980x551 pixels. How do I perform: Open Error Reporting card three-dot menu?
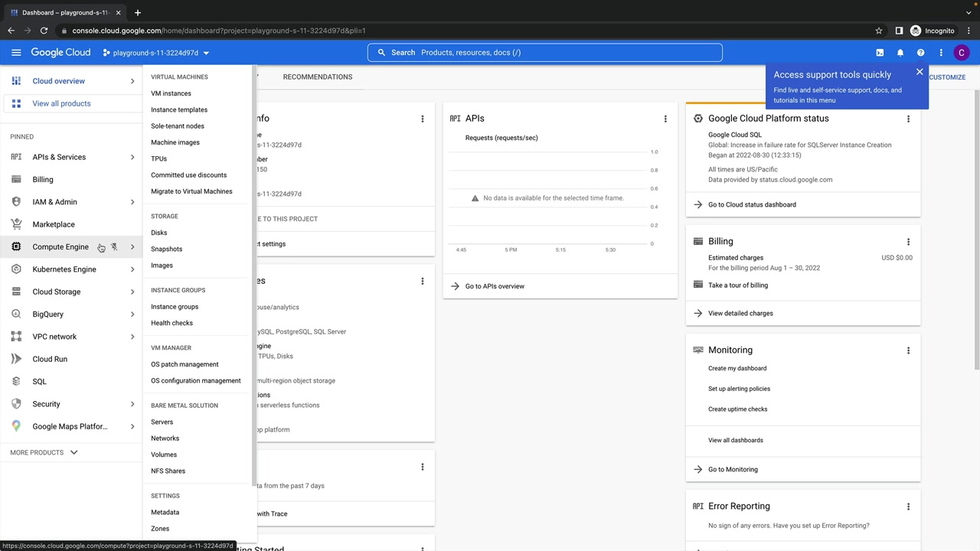coord(908,507)
